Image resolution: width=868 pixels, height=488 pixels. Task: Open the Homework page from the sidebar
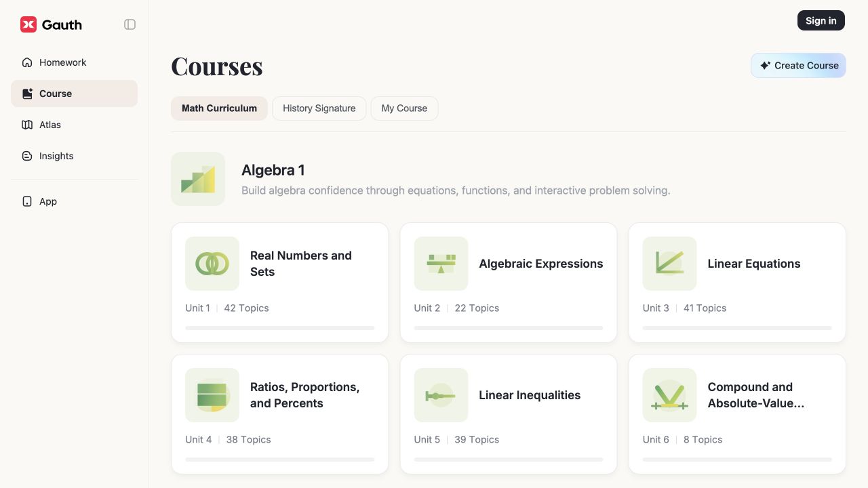74,62
